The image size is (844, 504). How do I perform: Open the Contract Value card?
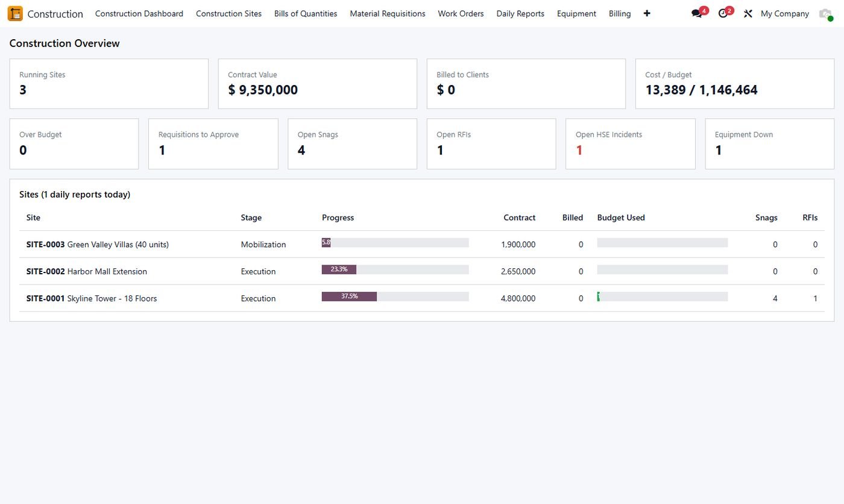coord(318,84)
